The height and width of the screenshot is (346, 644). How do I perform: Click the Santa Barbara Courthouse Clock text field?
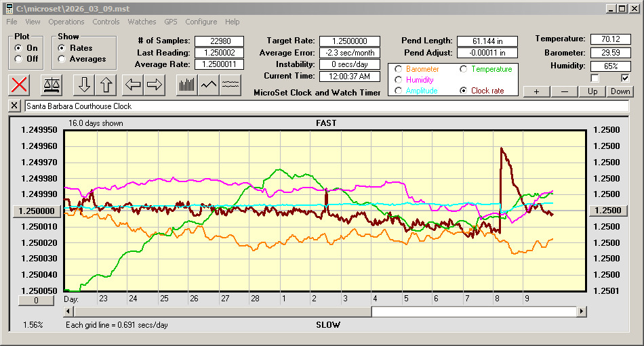pos(325,106)
